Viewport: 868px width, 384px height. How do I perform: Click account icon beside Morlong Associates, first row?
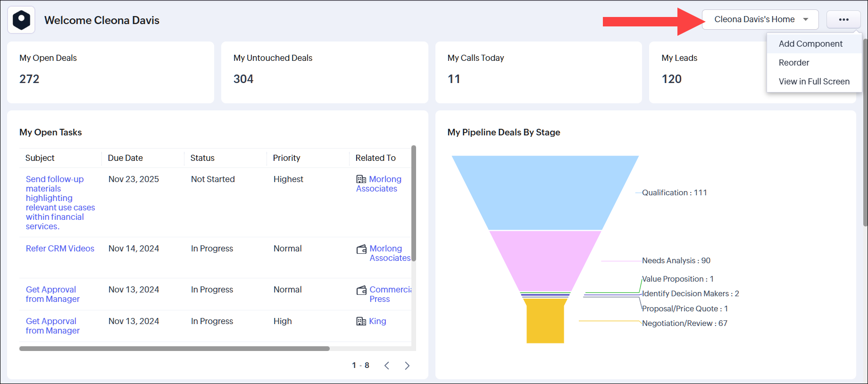pyautogui.click(x=361, y=179)
